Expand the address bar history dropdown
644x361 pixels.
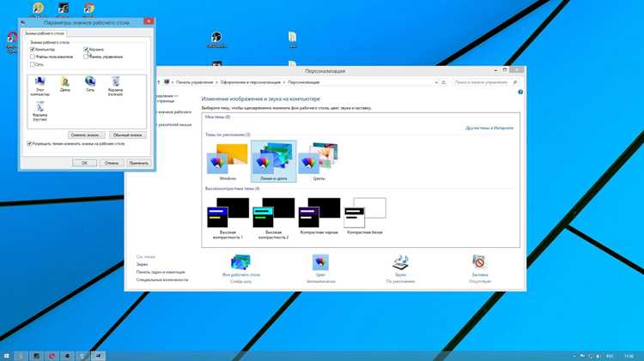click(436, 82)
